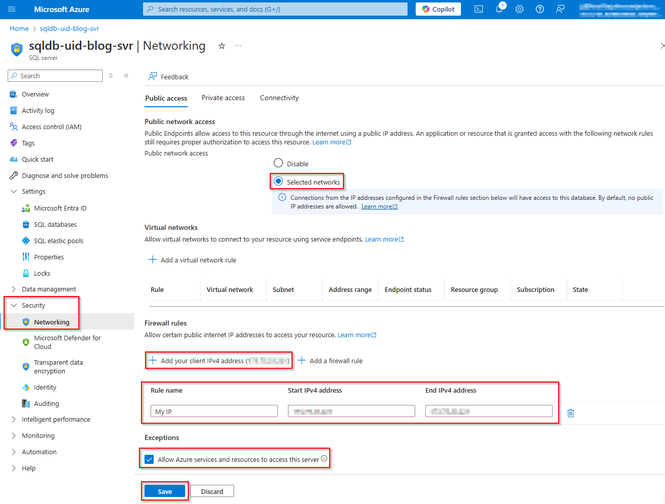This screenshot has height=504, width=665.
Task: Open Learn more link under Firewall rules
Action: [x=357, y=335]
